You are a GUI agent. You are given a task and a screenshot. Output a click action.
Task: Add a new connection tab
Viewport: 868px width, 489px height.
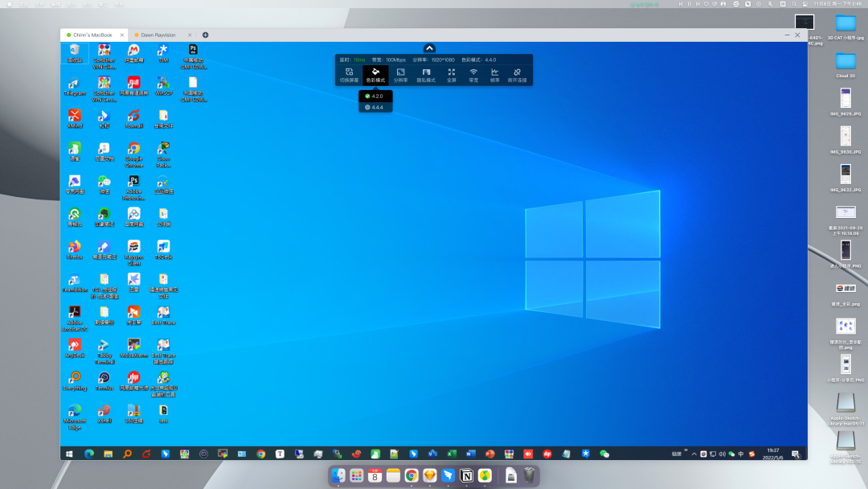(206, 35)
